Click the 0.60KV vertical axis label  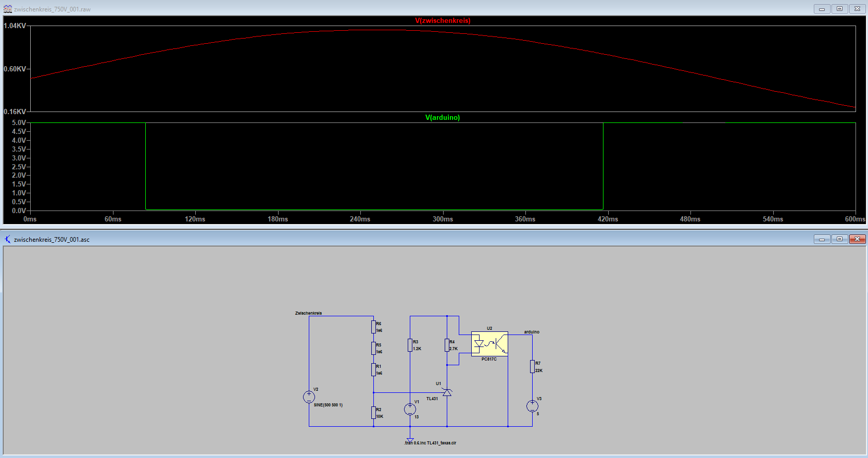click(x=15, y=69)
